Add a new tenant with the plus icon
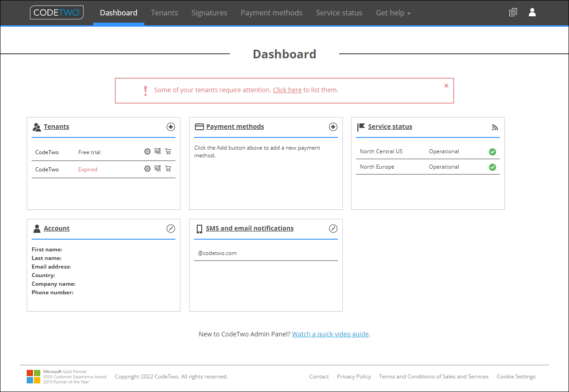 171,127
